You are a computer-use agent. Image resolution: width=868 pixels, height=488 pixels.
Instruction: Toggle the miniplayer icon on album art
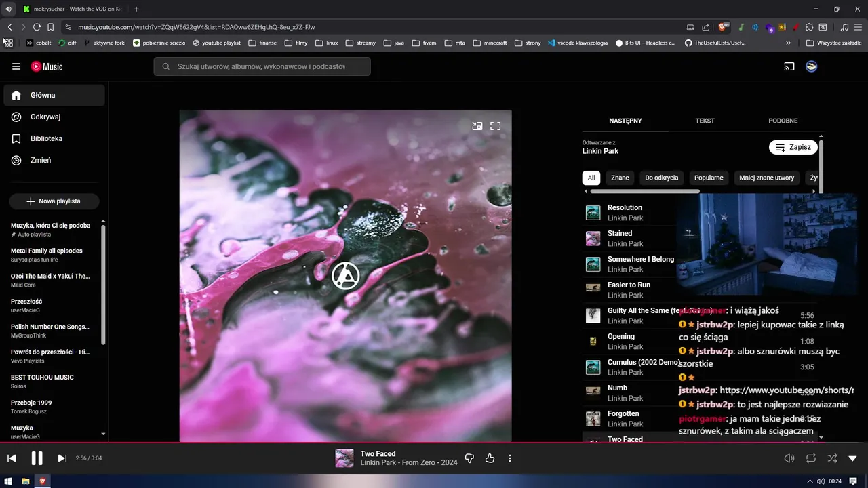477,126
